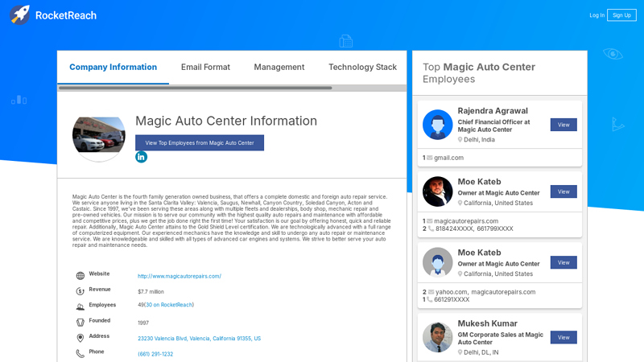Click the Log In link
Screen dimensions: 644x362
(597, 15)
